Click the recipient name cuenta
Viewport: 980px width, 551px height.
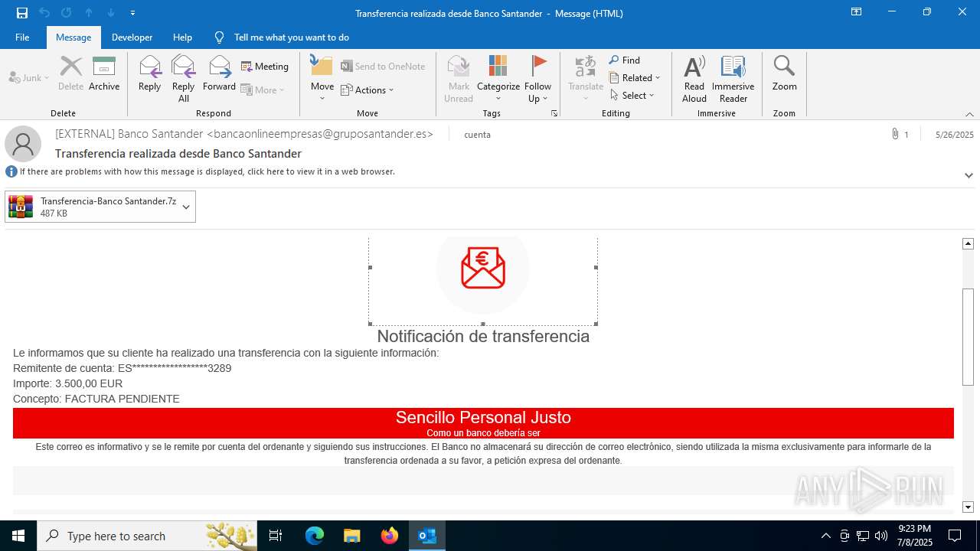point(477,134)
